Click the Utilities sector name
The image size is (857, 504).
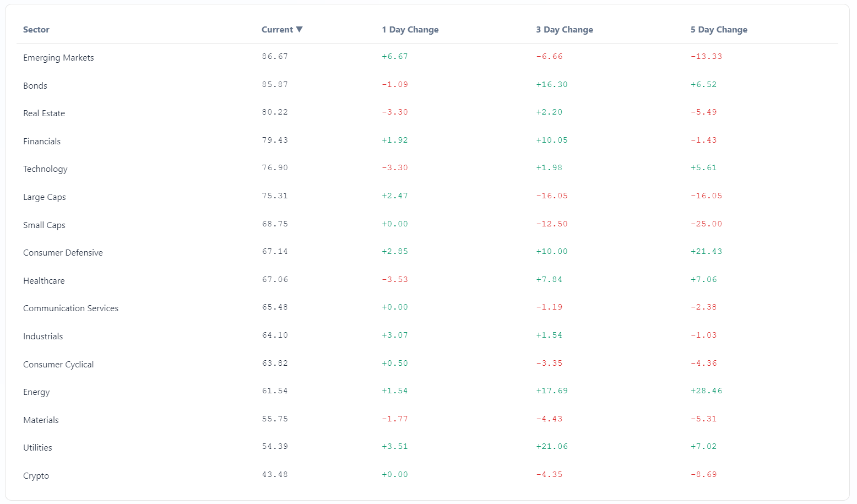pos(37,448)
